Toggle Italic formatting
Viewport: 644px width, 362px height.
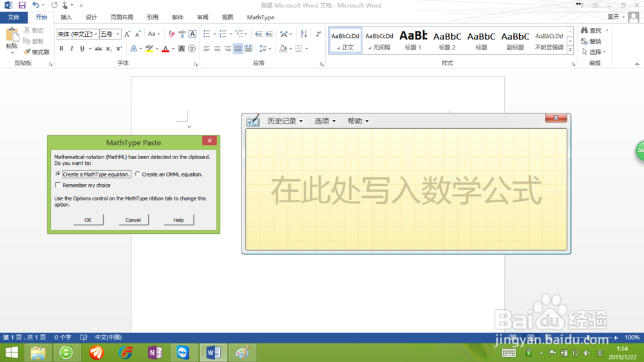coord(71,48)
